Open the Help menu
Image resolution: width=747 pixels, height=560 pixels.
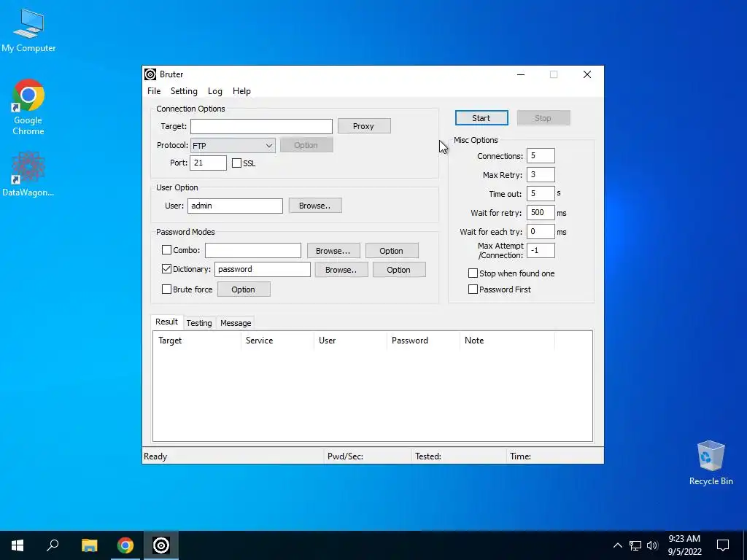[241, 91]
